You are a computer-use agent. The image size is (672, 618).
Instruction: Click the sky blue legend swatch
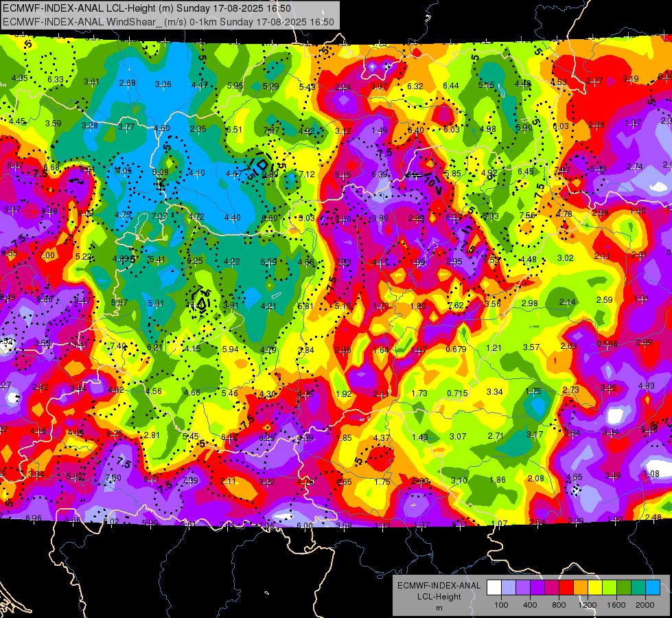point(653,588)
